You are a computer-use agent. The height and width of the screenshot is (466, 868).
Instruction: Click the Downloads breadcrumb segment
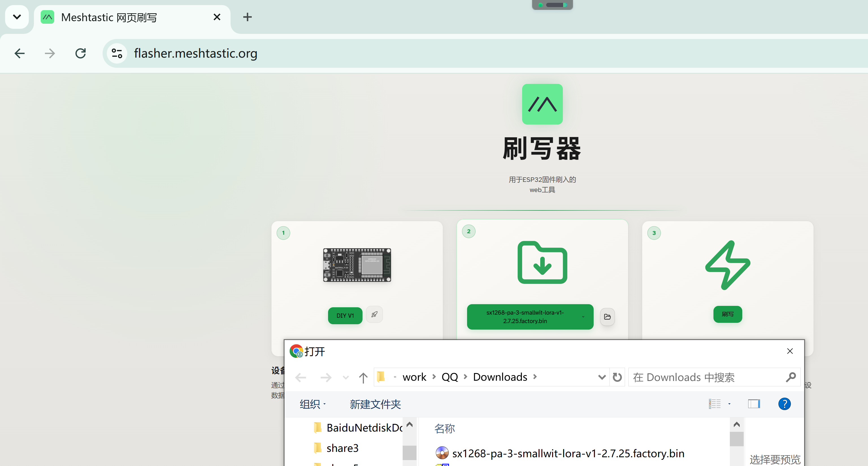[500, 377]
